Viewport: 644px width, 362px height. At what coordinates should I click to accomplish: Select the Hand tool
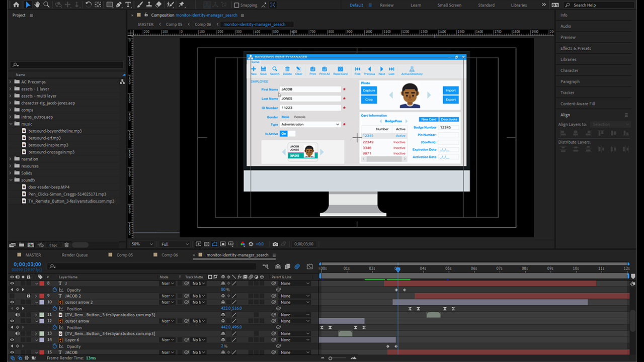click(x=37, y=5)
